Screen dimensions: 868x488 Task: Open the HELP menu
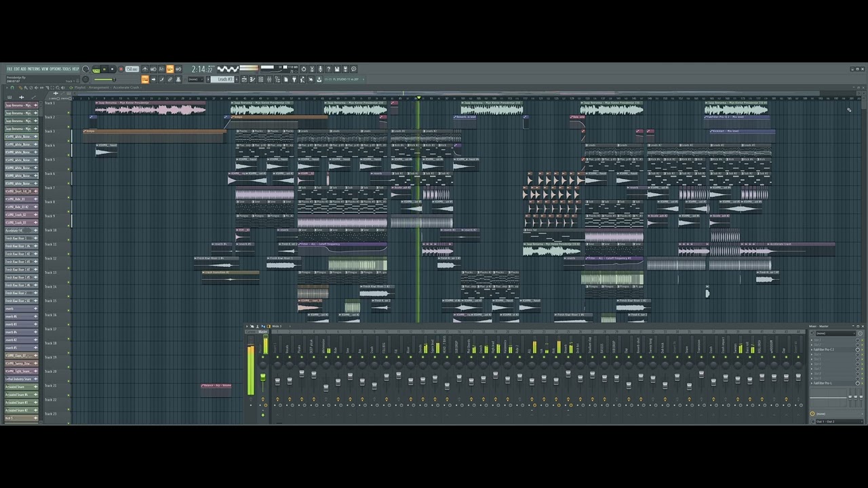tap(76, 69)
